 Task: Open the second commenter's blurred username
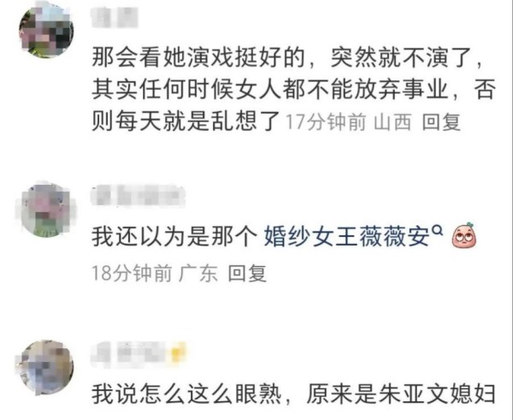[139, 196]
